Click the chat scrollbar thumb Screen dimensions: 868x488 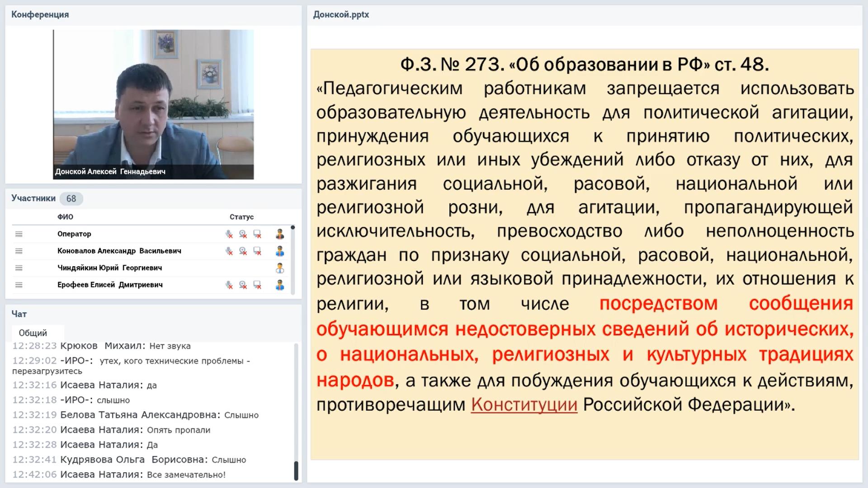point(296,471)
